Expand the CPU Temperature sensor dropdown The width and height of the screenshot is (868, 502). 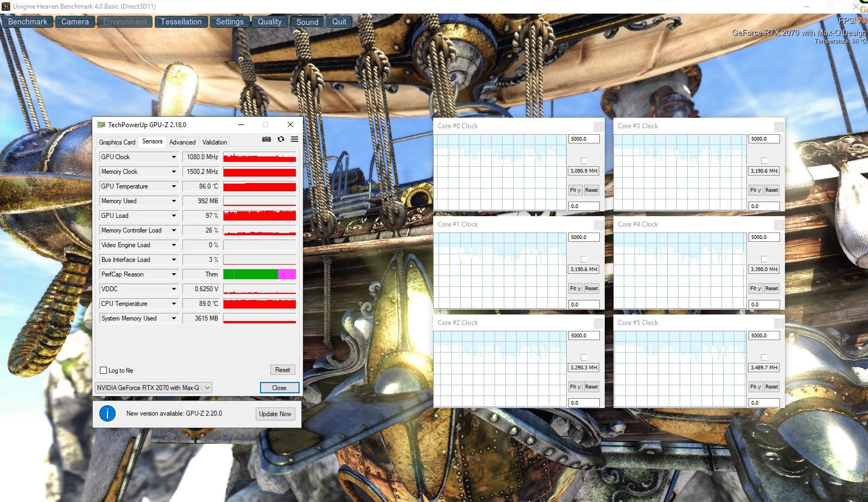174,304
